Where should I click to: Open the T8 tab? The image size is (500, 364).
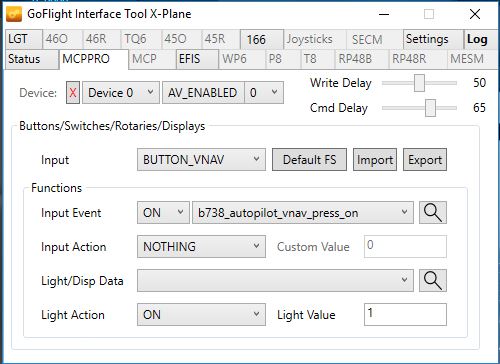tap(318, 59)
